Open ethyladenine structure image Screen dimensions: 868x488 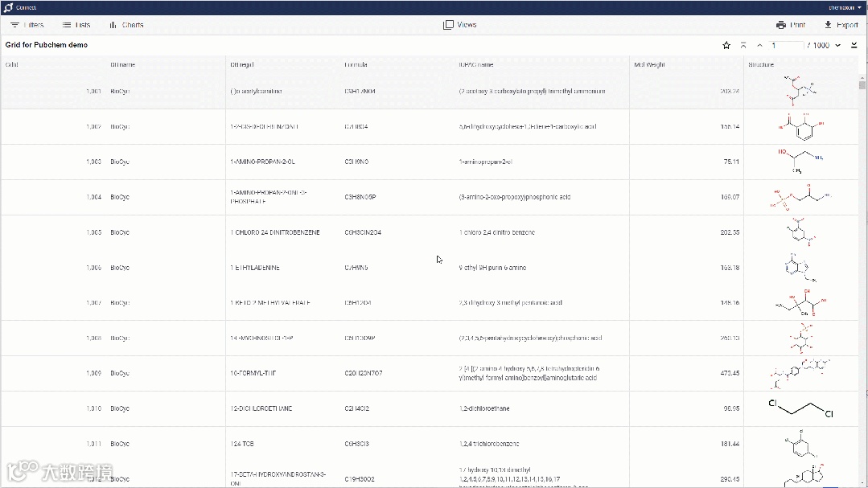(x=800, y=268)
